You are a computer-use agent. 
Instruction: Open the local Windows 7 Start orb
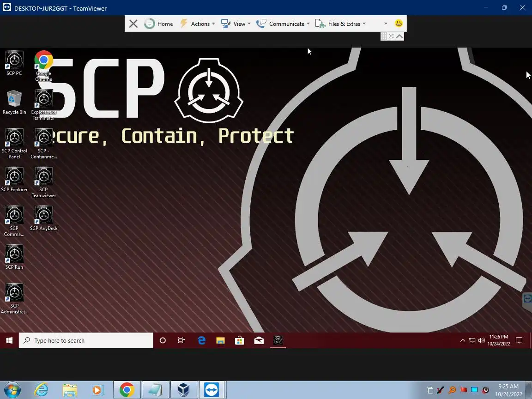point(12,390)
